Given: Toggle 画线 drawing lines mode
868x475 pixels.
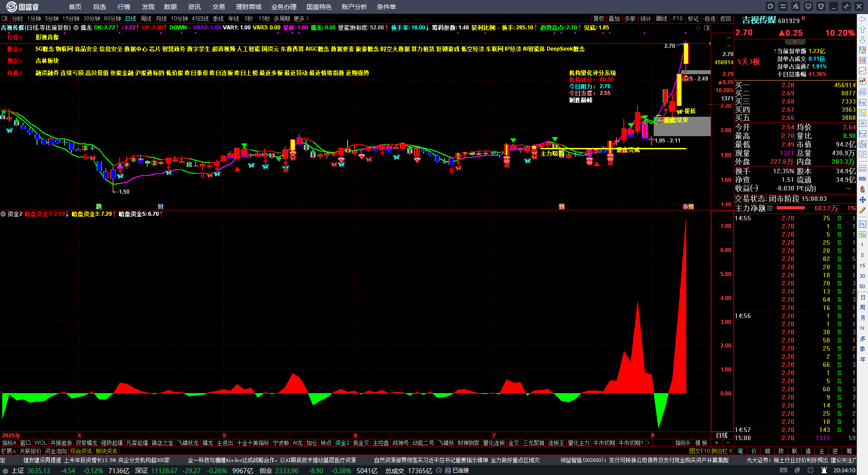Looking at the screenshot, I should [x=662, y=19].
